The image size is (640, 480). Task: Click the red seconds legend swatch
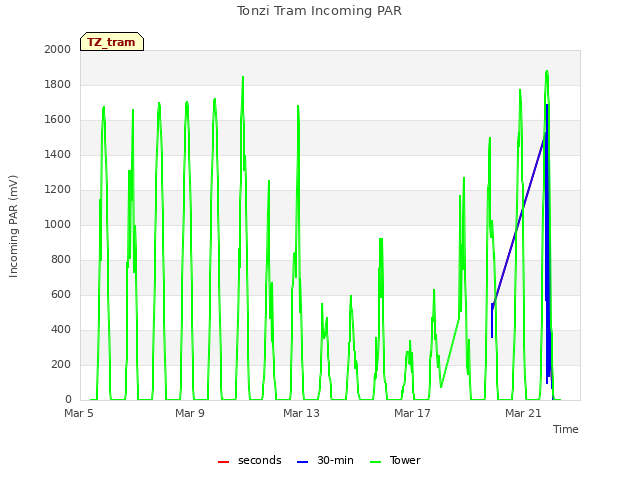pyautogui.click(x=223, y=462)
